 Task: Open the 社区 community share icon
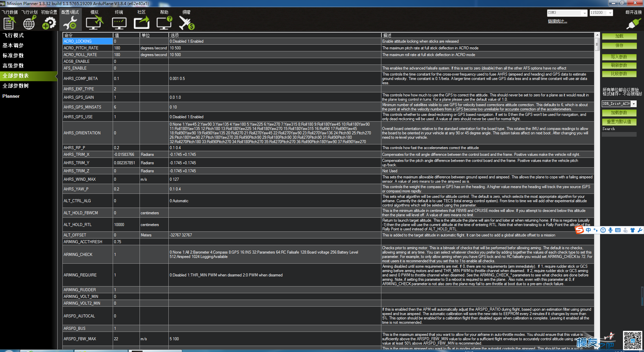[142, 23]
